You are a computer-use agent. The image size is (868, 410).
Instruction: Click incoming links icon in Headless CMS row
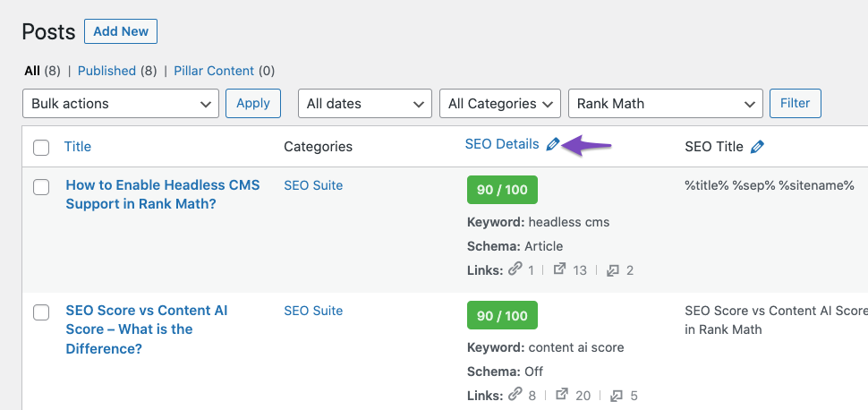612,270
